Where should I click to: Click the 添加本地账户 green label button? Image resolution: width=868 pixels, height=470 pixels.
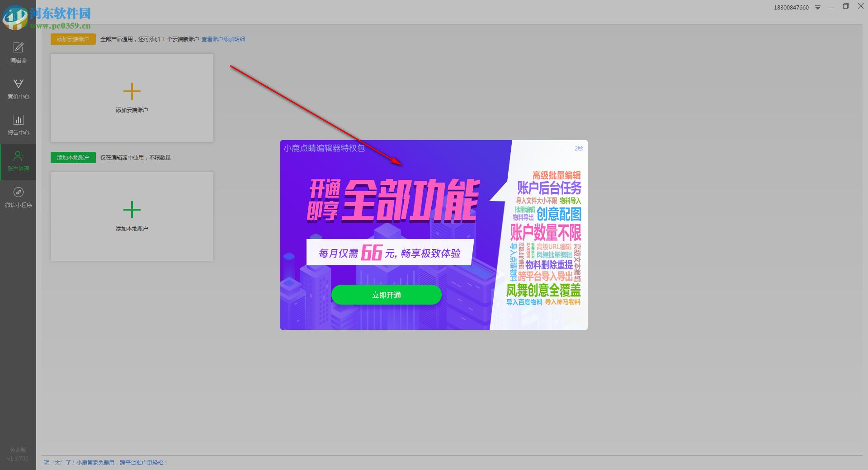[73, 157]
